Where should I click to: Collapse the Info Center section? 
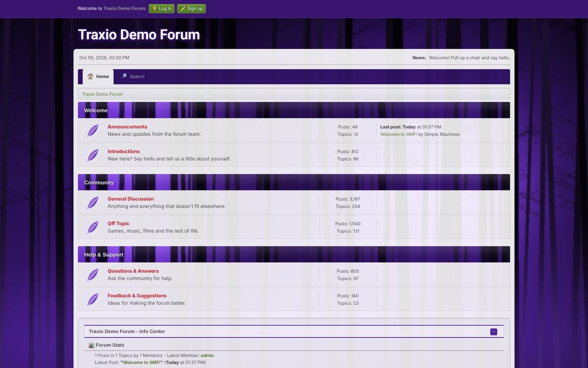tap(493, 332)
